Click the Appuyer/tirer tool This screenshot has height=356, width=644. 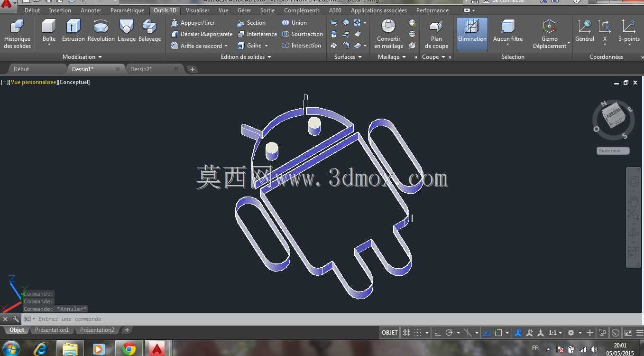coord(193,23)
